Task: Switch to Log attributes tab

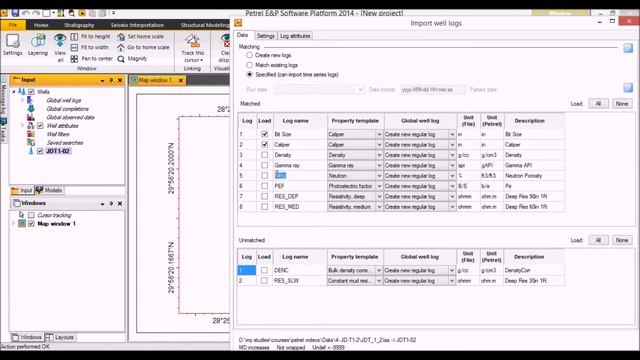Action: tap(295, 36)
